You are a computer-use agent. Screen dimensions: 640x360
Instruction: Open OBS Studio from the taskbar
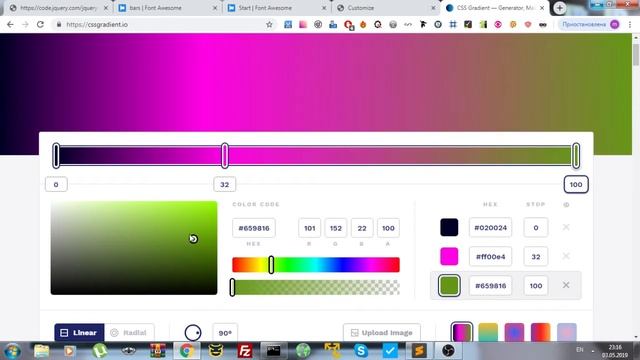(x=448, y=351)
